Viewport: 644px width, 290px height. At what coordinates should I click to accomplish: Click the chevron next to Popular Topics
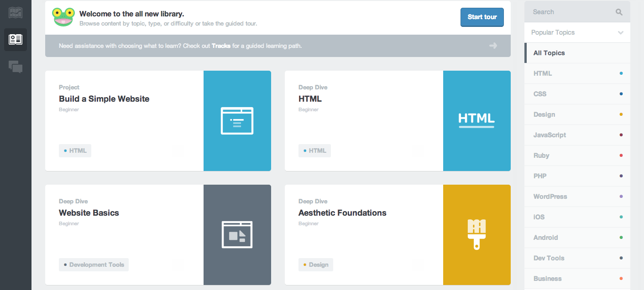point(620,32)
